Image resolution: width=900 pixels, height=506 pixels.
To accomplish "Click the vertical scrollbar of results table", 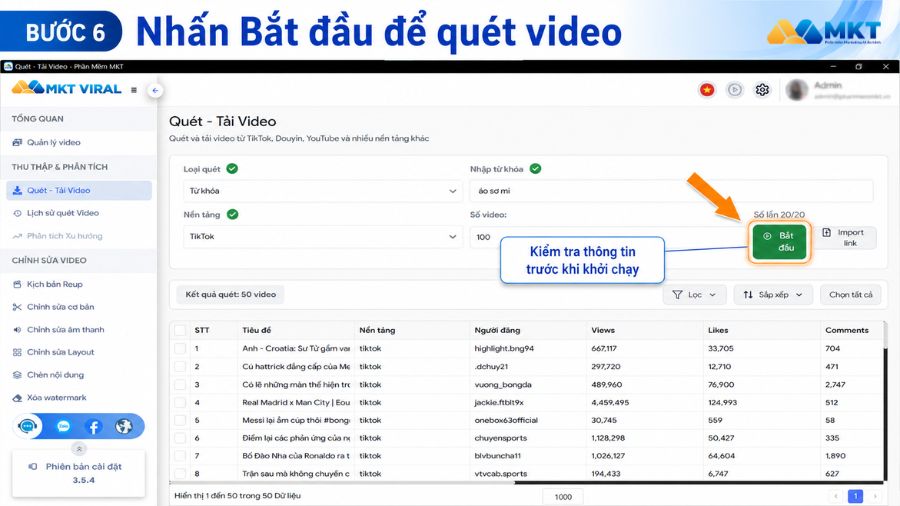I will [x=885, y=402].
